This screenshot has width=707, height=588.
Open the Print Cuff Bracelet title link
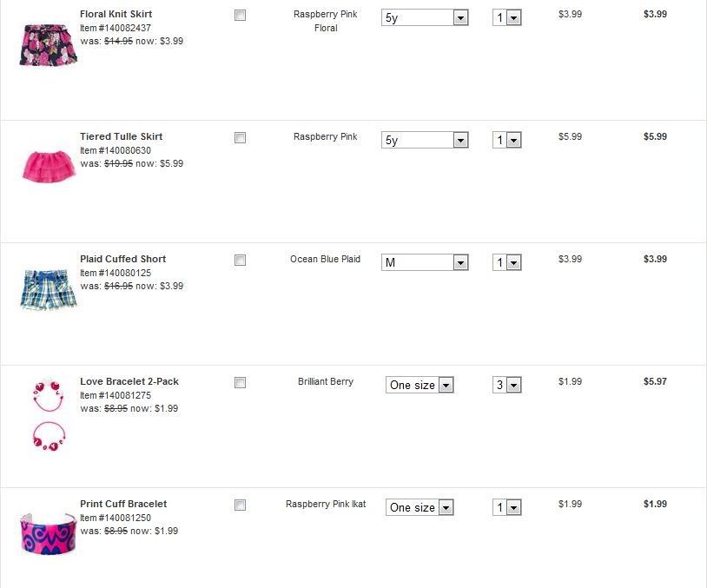click(x=122, y=505)
